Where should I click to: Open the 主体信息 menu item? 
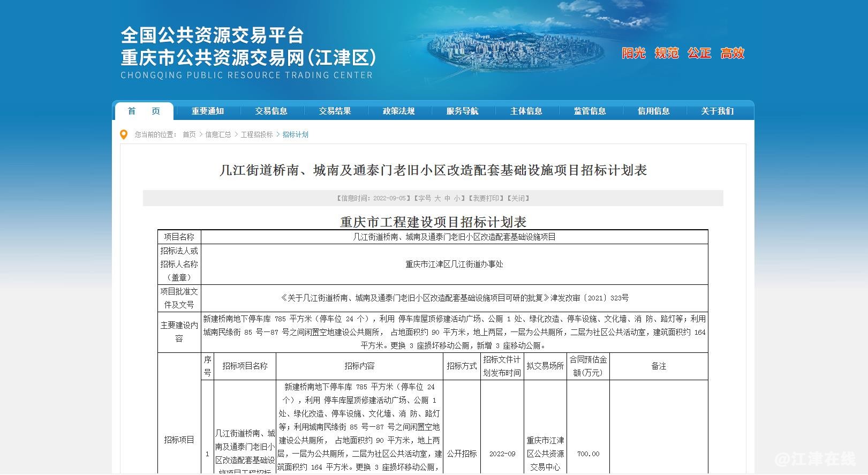pyautogui.click(x=526, y=111)
